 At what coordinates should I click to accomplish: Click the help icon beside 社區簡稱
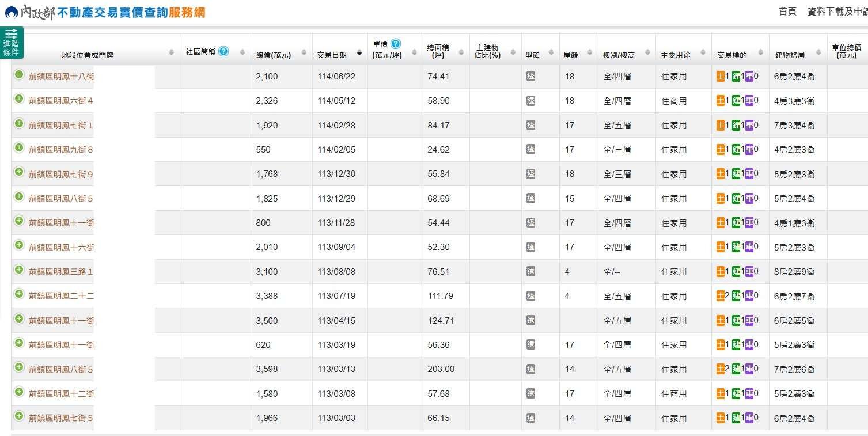(223, 51)
